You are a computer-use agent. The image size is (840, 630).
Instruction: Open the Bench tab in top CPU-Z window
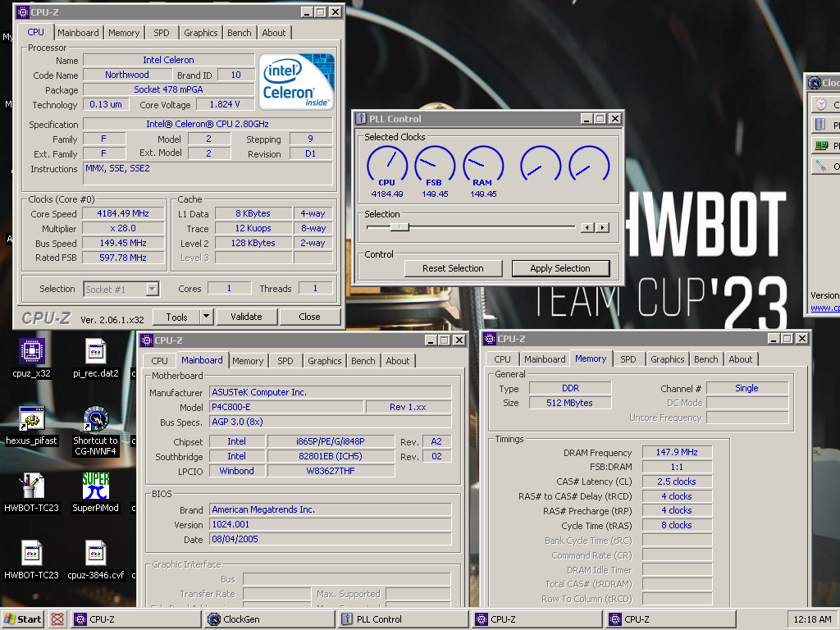[x=239, y=33]
